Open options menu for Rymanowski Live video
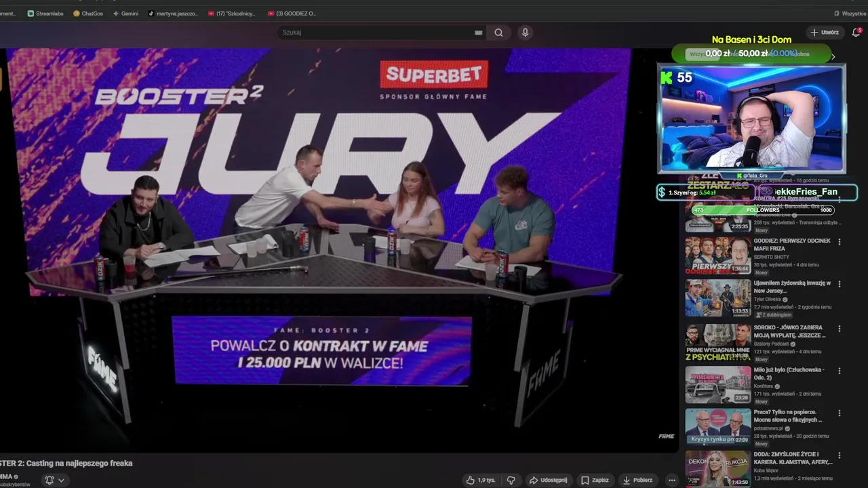868x488 pixels. (840, 200)
